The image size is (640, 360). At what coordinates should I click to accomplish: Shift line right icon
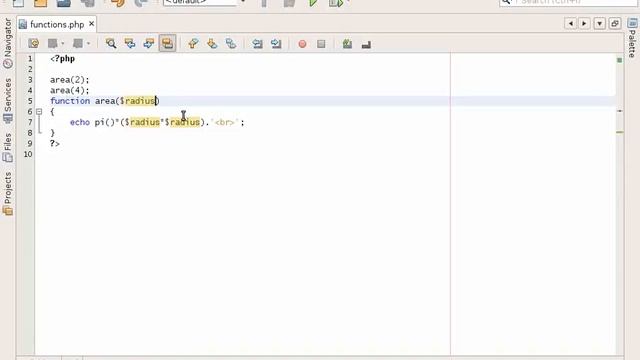(x=276, y=44)
